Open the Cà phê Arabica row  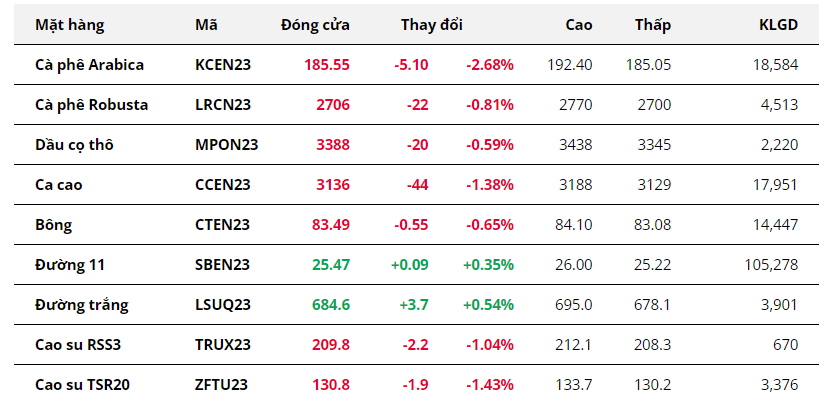(89, 64)
